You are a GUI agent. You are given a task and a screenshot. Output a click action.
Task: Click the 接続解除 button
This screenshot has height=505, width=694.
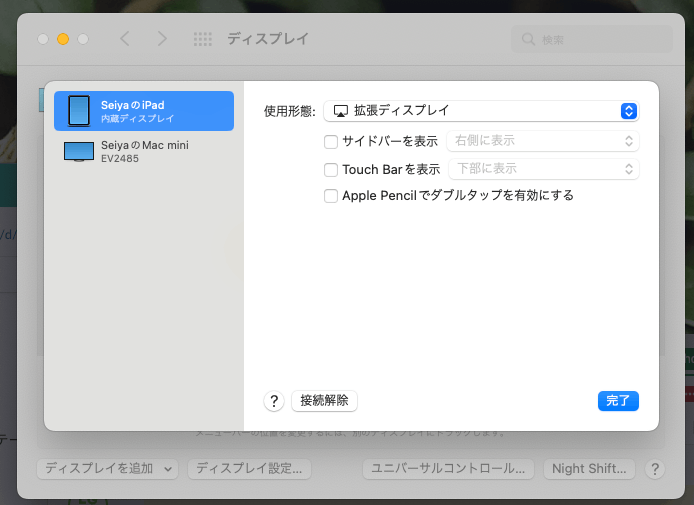pos(324,401)
